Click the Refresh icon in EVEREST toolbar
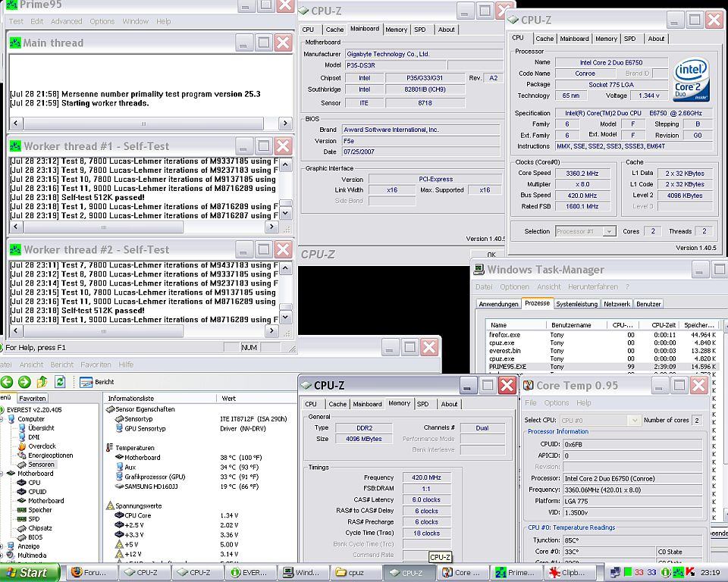The image size is (728, 582). (x=60, y=382)
